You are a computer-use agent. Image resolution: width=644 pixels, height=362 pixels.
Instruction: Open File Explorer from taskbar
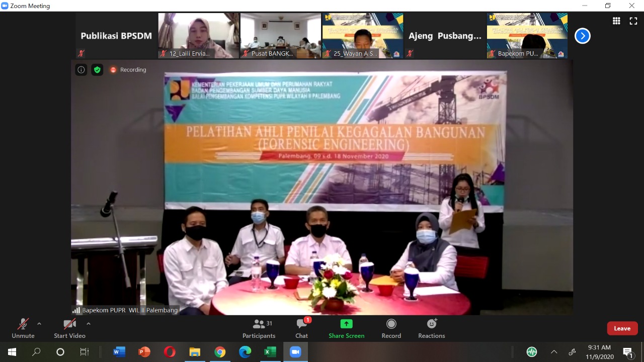195,352
